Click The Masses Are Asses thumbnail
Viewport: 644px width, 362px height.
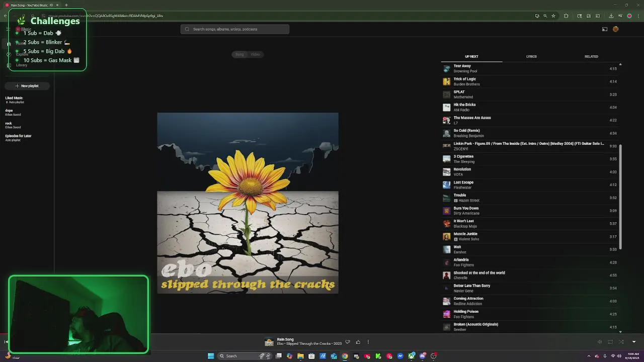click(446, 120)
